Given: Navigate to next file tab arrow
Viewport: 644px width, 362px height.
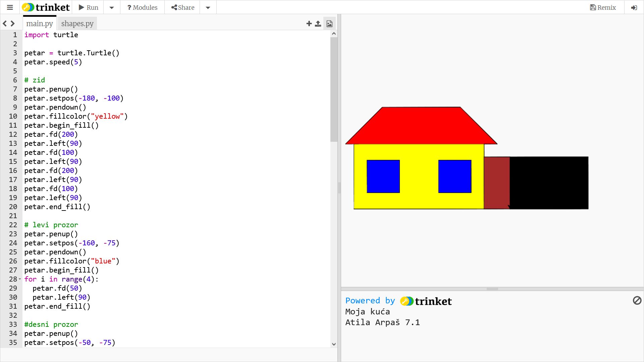Looking at the screenshot, I should (13, 23).
